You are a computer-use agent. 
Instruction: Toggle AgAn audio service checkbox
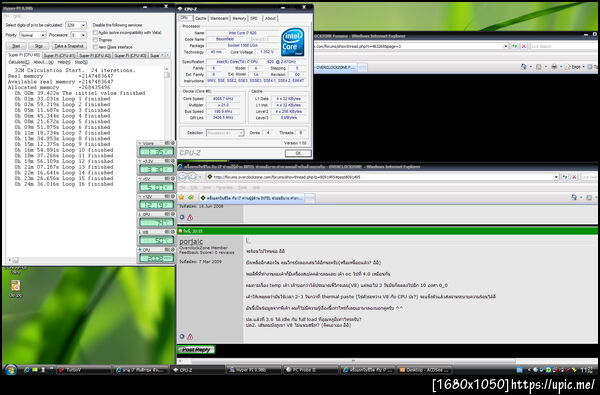tap(95, 33)
